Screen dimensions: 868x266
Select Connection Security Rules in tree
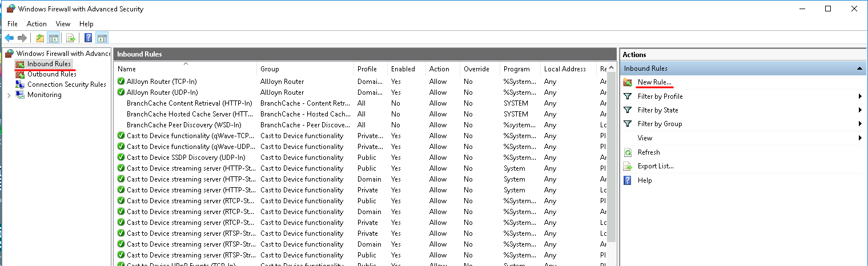point(67,84)
